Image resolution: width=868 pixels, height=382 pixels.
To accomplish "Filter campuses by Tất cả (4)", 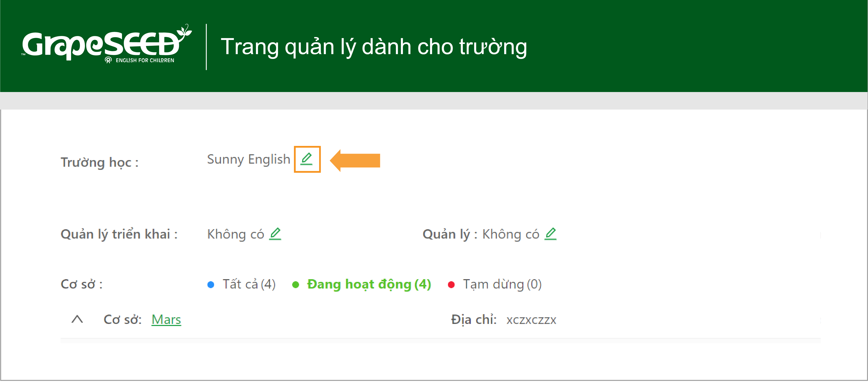I will pos(242,284).
